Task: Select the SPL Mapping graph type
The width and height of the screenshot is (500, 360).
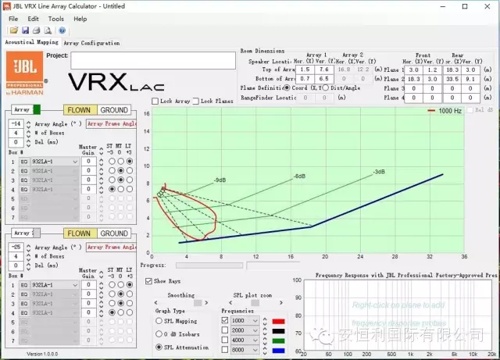Action: (x=159, y=321)
